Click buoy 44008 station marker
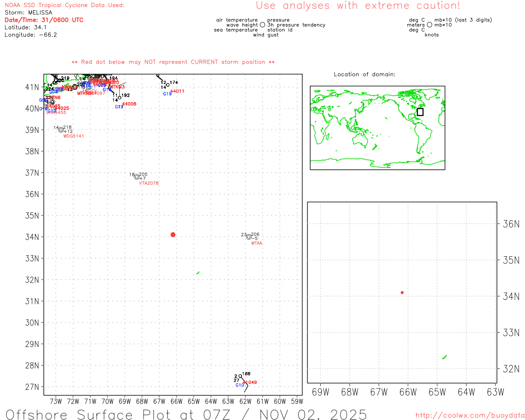The height and width of the screenshot is (420, 525). [x=119, y=98]
